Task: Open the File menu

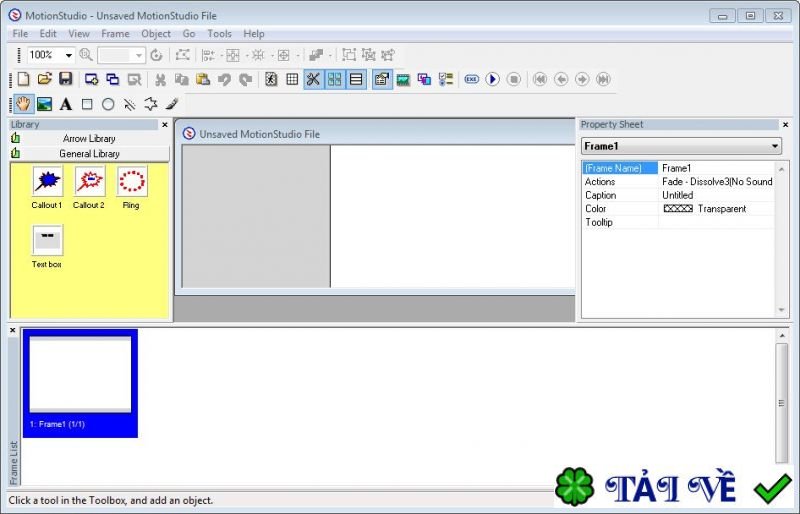Action: (x=20, y=34)
